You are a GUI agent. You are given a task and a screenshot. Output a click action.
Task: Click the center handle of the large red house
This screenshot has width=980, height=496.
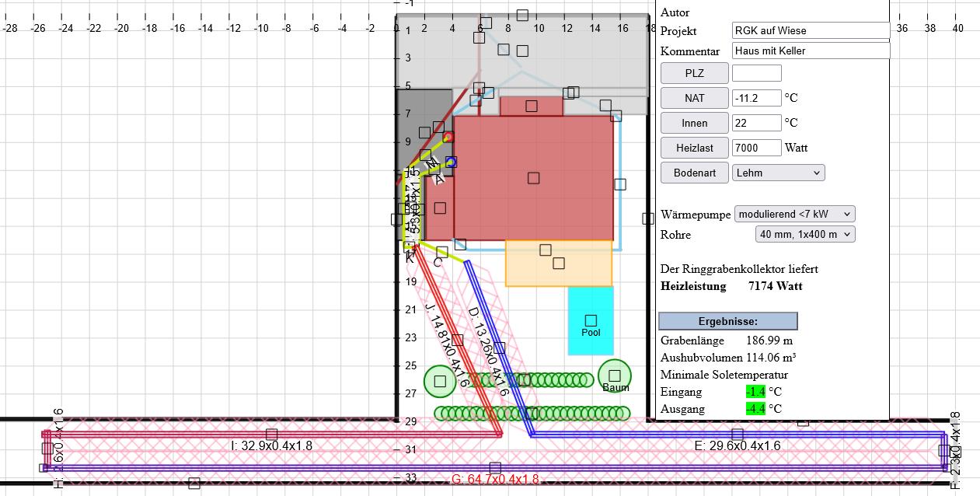click(x=533, y=178)
